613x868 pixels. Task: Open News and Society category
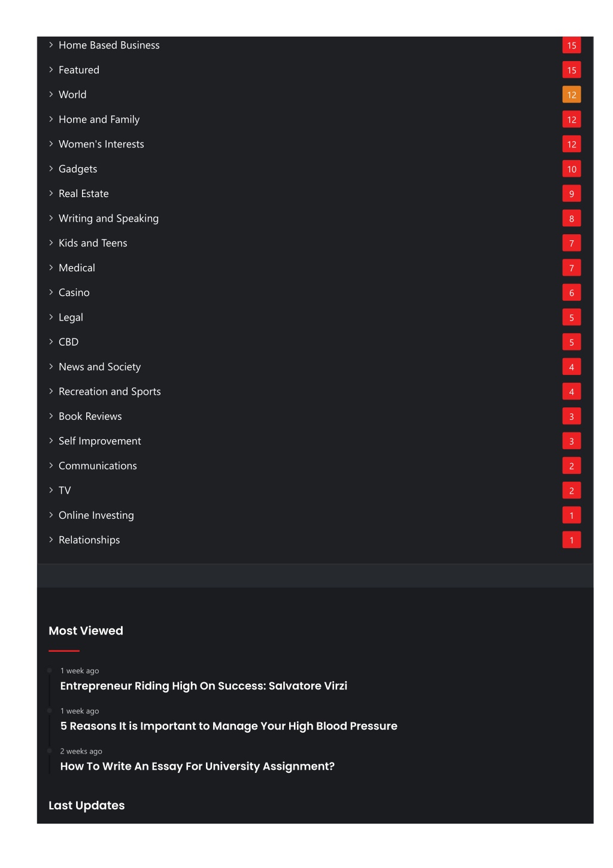99,367
